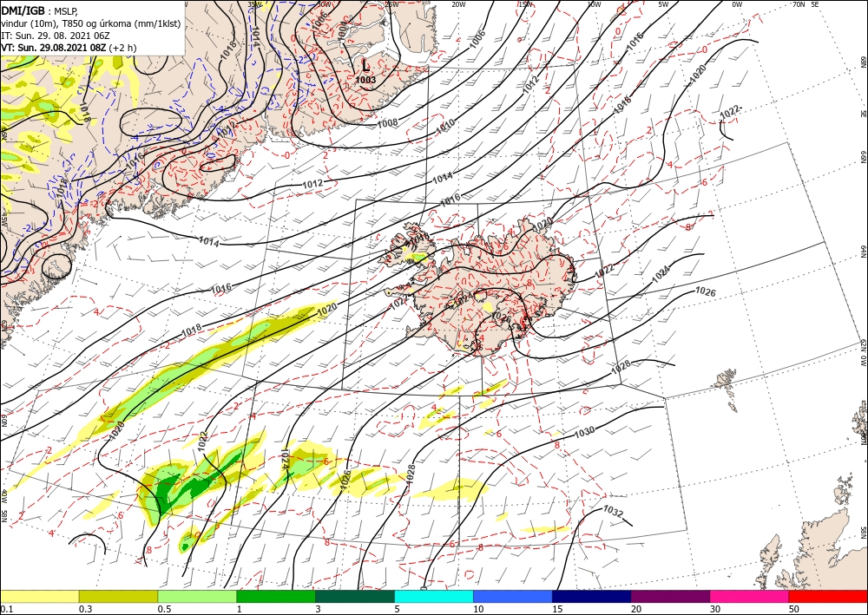Pick the blue 10–15 legend swatch
Viewport: 868px width, 615px height.
click(x=513, y=596)
